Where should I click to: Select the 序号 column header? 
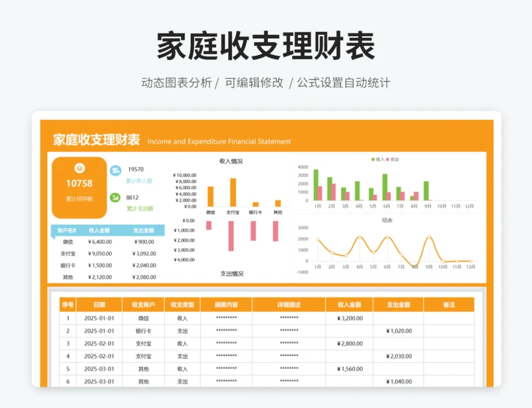(x=68, y=305)
